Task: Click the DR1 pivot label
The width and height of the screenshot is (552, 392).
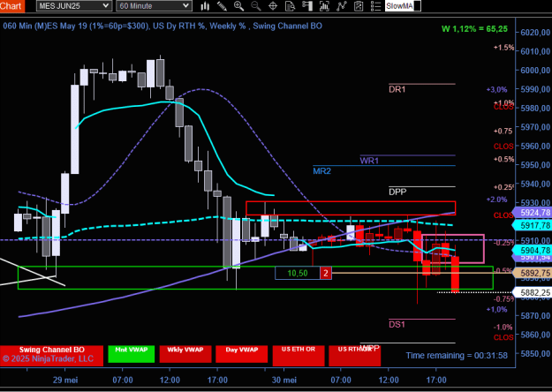Action: [x=397, y=89]
